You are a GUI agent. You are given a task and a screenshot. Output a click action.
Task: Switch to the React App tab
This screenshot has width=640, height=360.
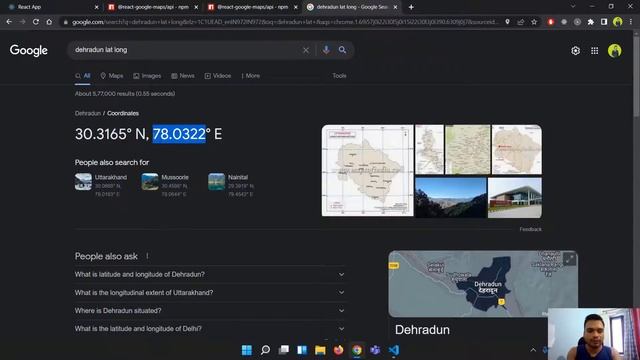pos(49,7)
